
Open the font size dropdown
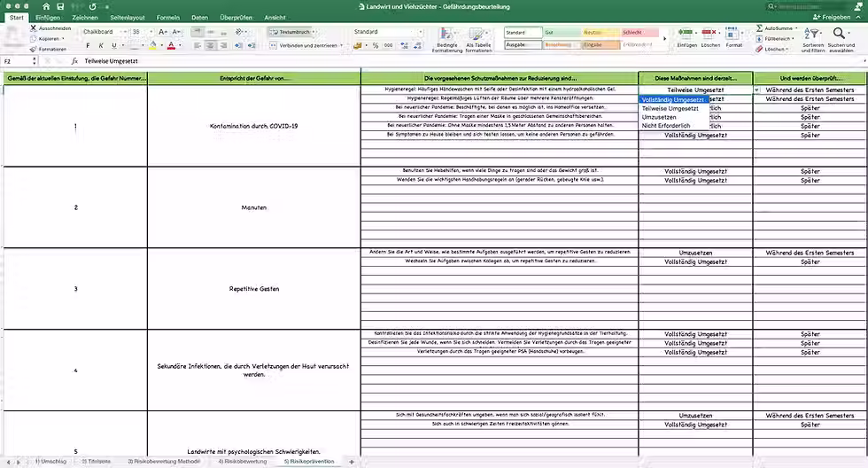[151, 32]
